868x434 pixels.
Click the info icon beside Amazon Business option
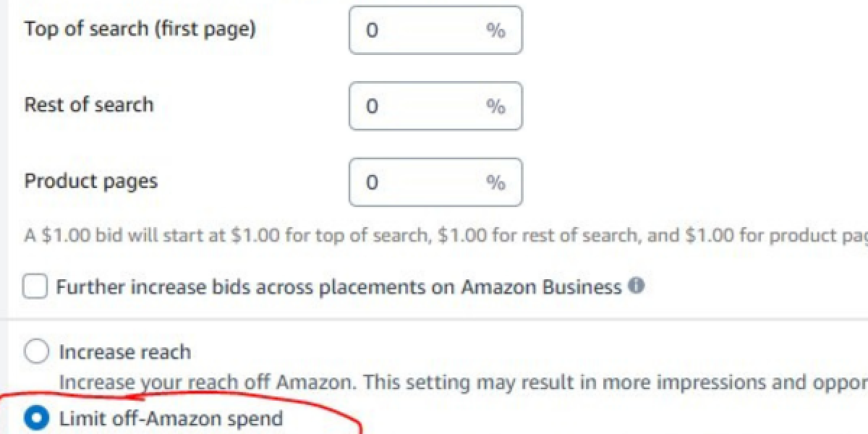pos(634,286)
